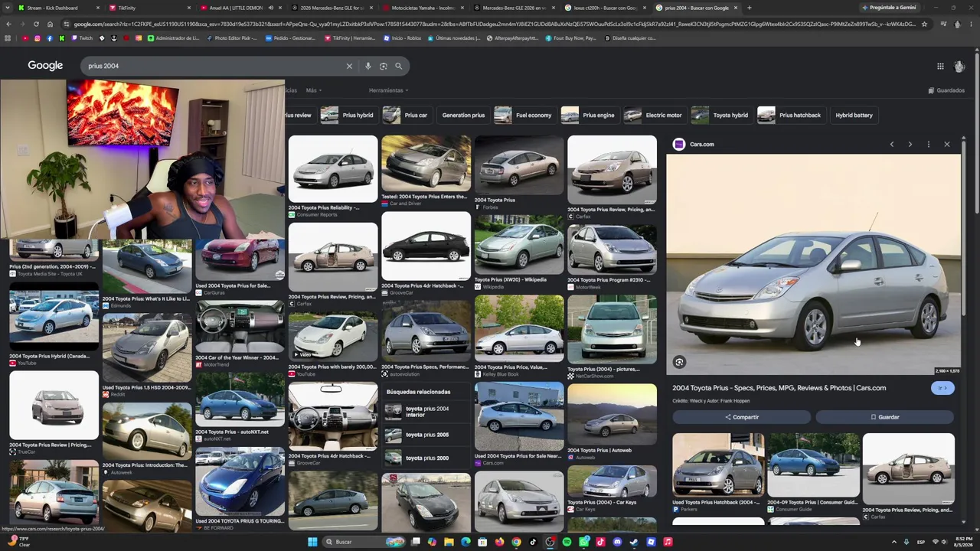Viewport: 980px width, 551px height.
Task: Go to next image in preview panel
Action: pyautogui.click(x=910, y=144)
